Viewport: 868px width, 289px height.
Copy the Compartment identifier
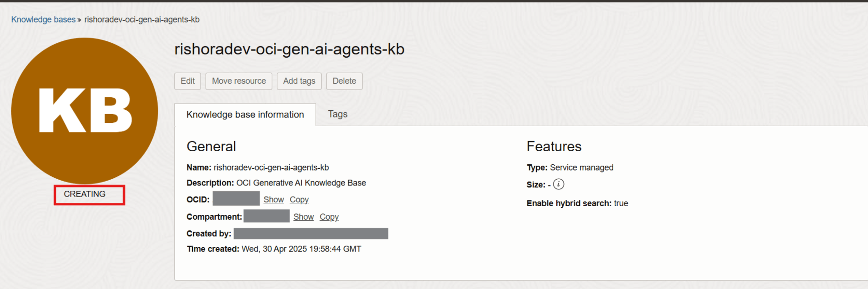click(x=329, y=217)
